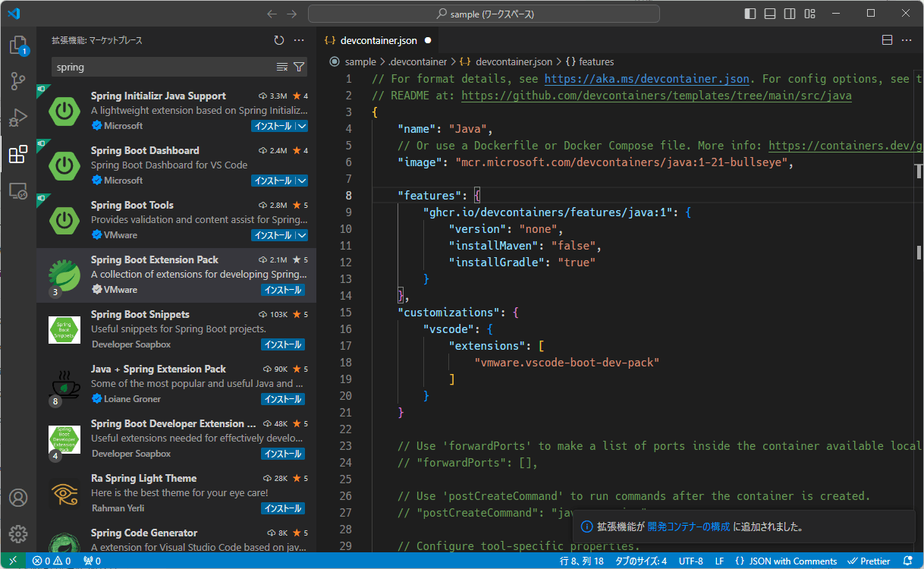Go back in navigation history
The height and width of the screenshot is (569, 924).
pos(272,14)
